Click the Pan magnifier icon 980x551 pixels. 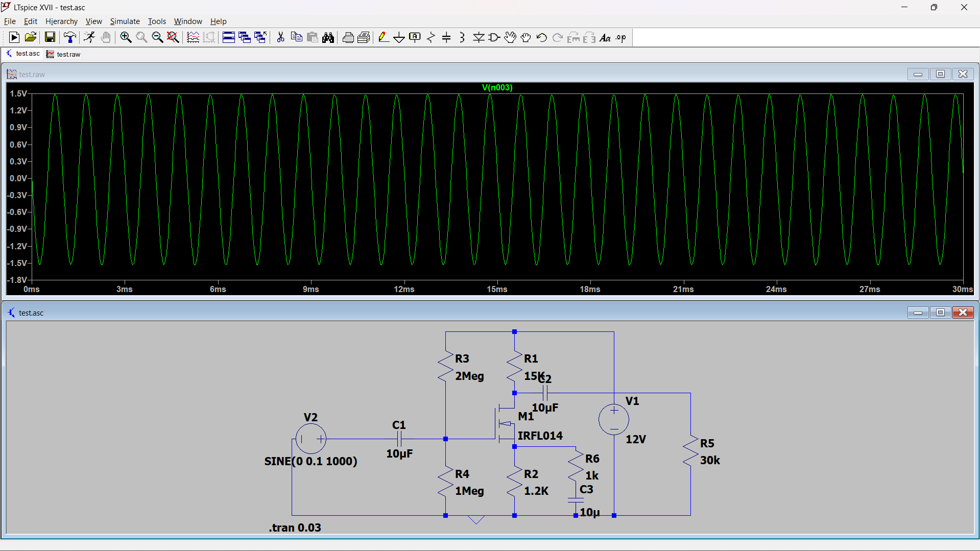point(141,37)
